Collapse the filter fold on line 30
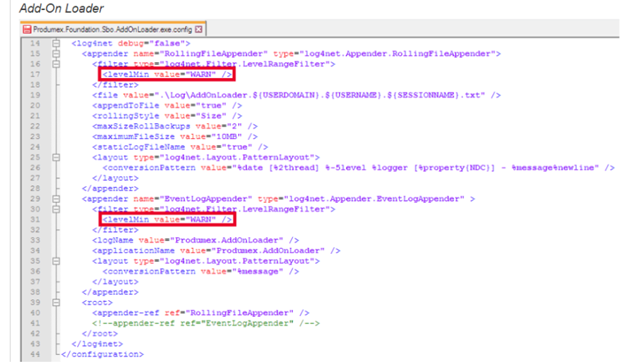The image size is (629, 364). click(x=56, y=209)
